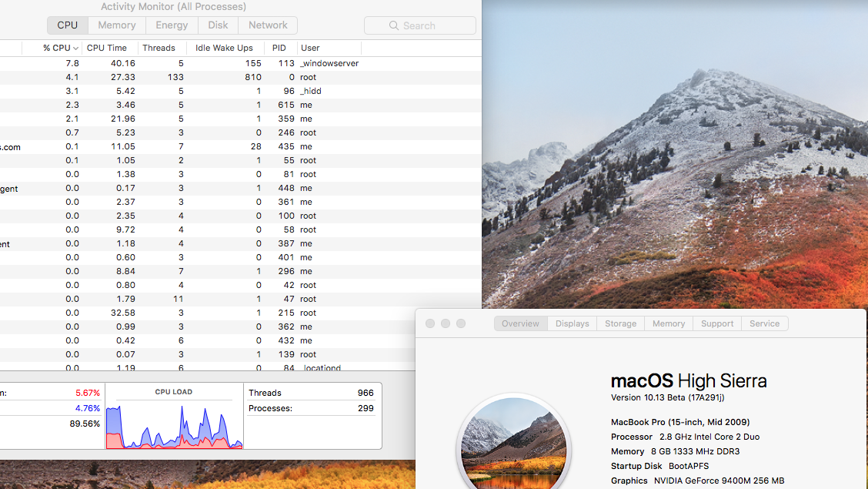The width and height of the screenshot is (868, 489).
Task: Click the zoom button on About This Mac
Action: 461,323
